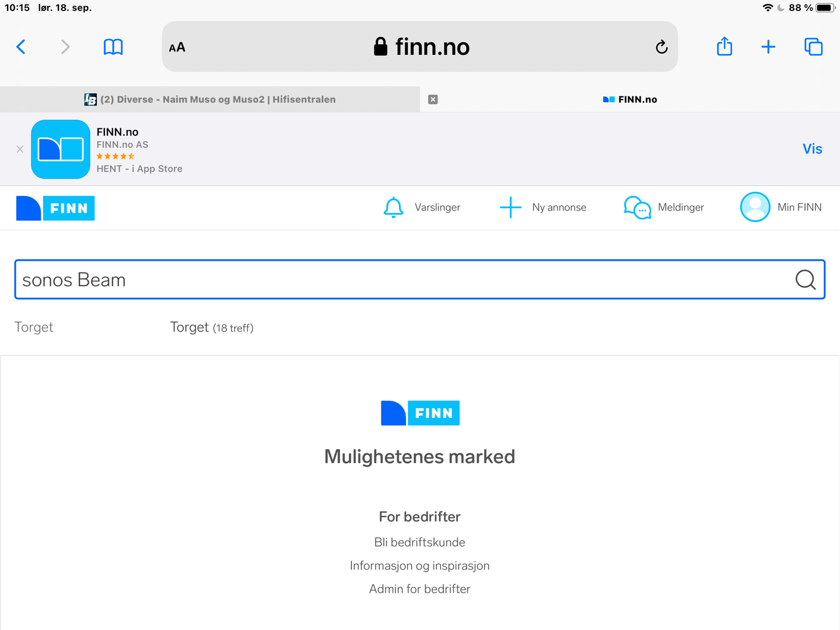The height and width of the screenshot is (630, 840).
Task: Select the FINN.no tab
Action: (630, 99)
